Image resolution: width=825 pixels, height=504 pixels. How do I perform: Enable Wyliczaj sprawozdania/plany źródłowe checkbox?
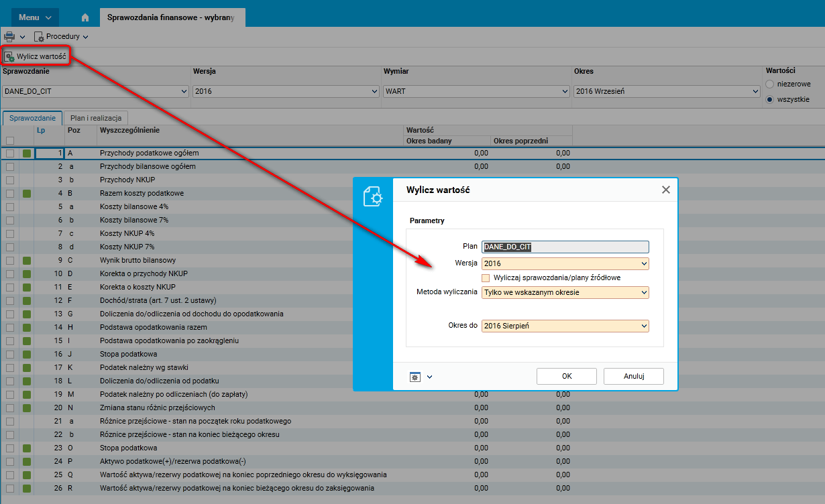[x=486, y=277]
